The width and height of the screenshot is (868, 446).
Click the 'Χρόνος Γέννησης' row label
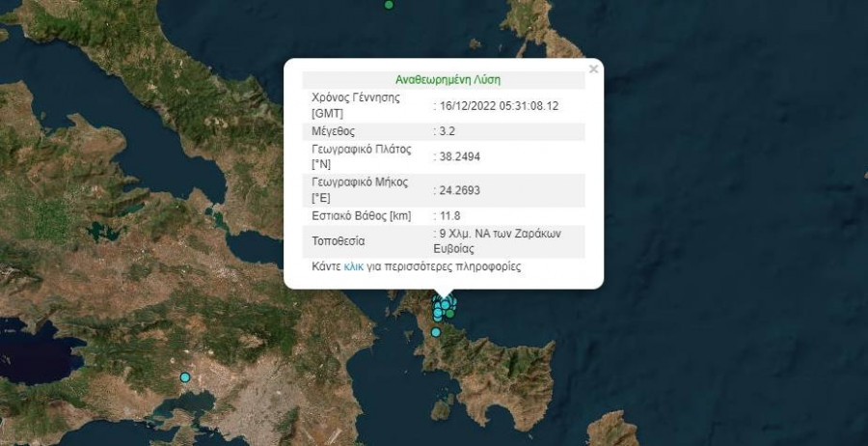pyautogui.click(x=356, y=98)
